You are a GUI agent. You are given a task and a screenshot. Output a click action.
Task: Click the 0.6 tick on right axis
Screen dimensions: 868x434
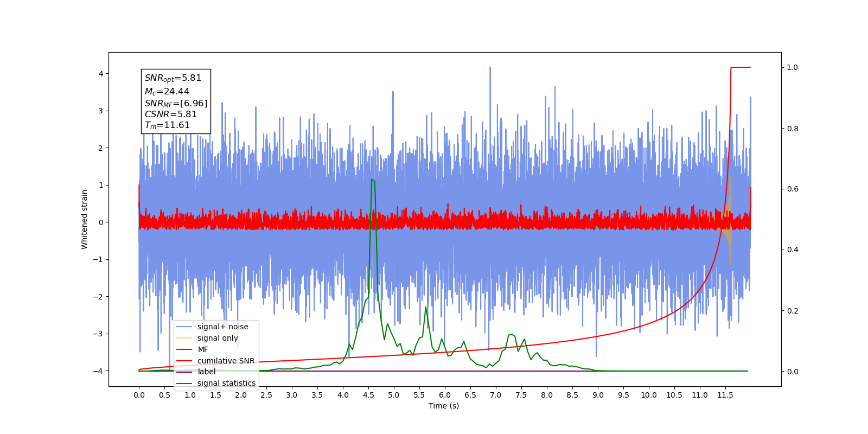pos(793,189)
